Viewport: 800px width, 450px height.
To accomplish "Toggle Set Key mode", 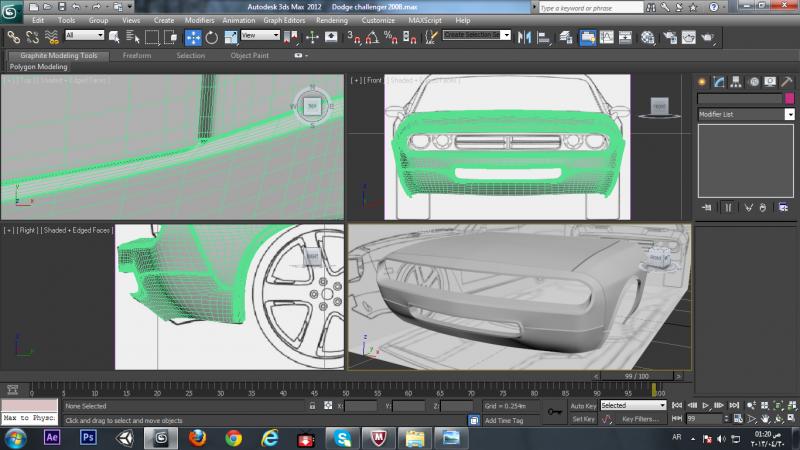I will (x=583, y=419).
